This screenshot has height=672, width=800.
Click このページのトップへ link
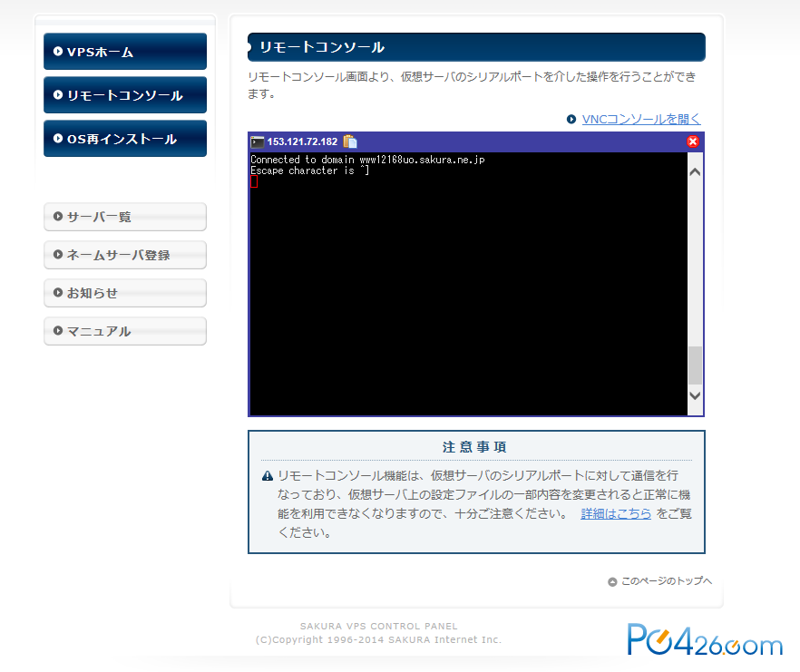click(x=667, y=581)
